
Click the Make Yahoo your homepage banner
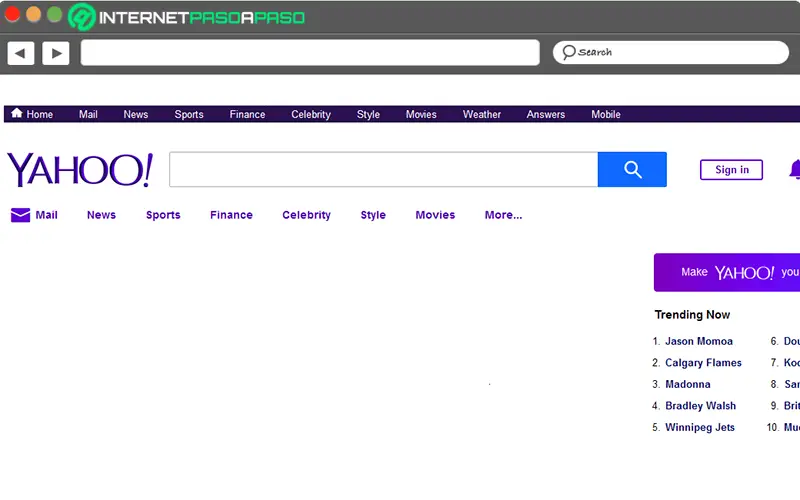[727, 272]
